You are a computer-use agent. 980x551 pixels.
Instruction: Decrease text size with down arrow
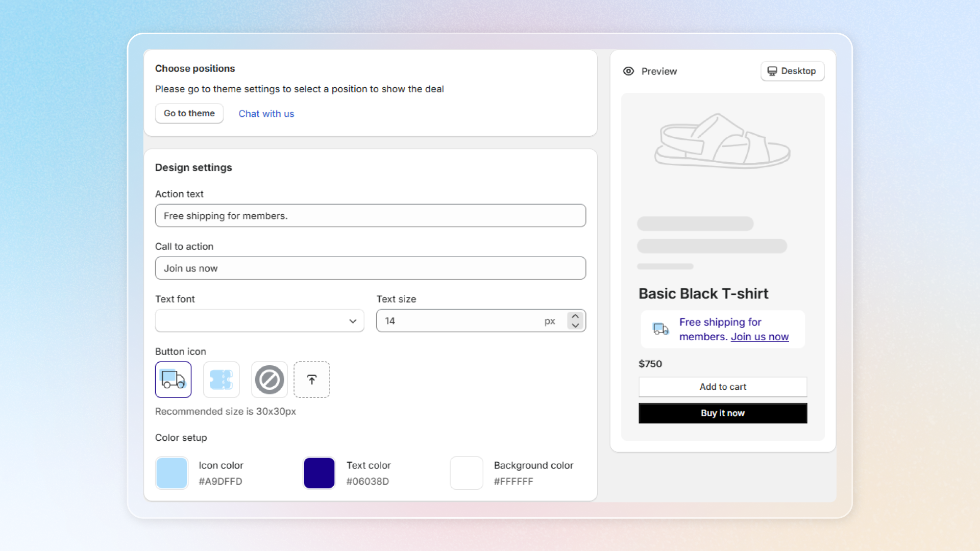point(575,325)
